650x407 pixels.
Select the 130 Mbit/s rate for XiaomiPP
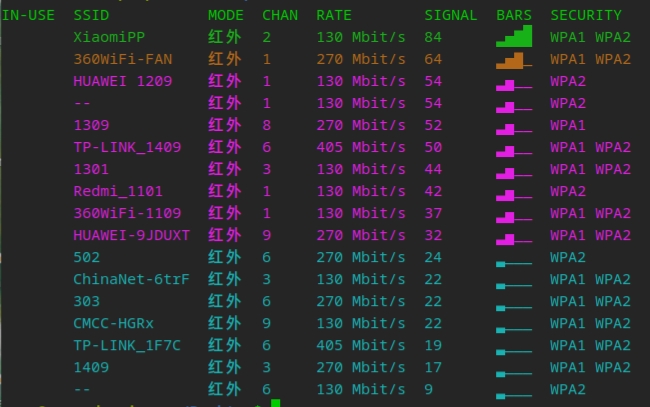pyautogui.click(x=361, y=37)
